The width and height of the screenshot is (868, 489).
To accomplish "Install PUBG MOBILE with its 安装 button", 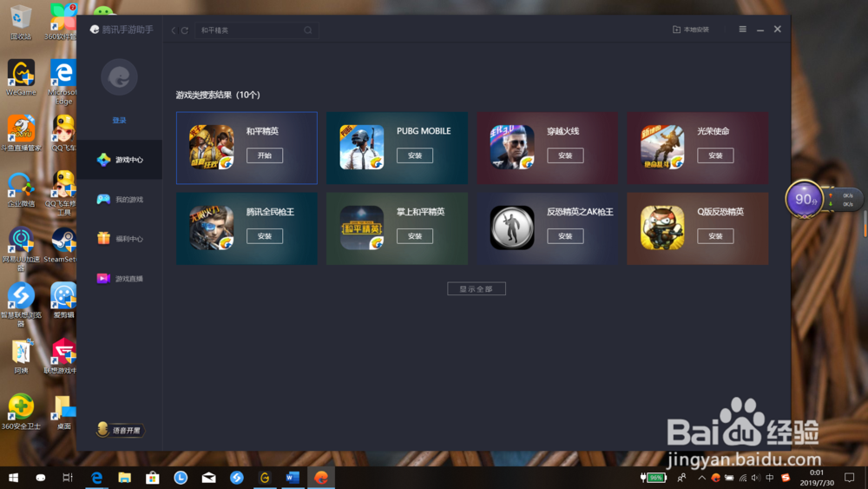I will (415, 155).
